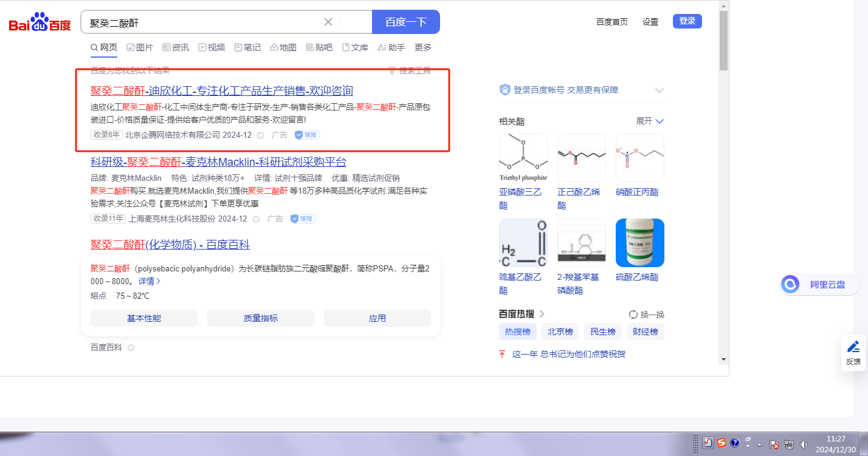
Task: Clear the search box with the X icon
Action: tap(328, 22)
